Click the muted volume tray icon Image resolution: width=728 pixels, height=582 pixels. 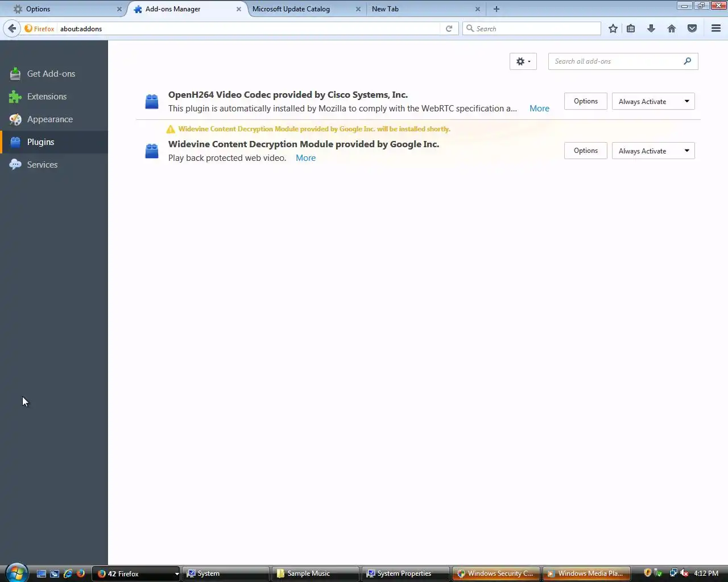pyautogui.click(x=684, y=573)
